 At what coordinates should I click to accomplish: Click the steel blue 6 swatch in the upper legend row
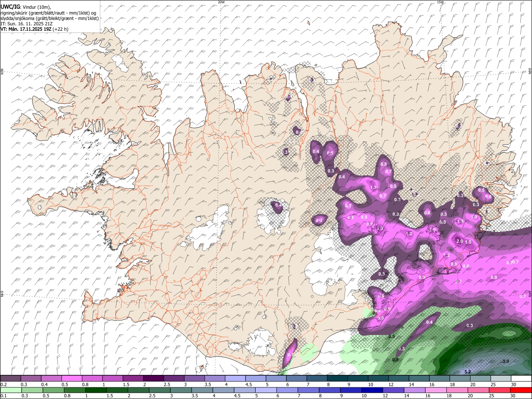click(x=296, y=379)
